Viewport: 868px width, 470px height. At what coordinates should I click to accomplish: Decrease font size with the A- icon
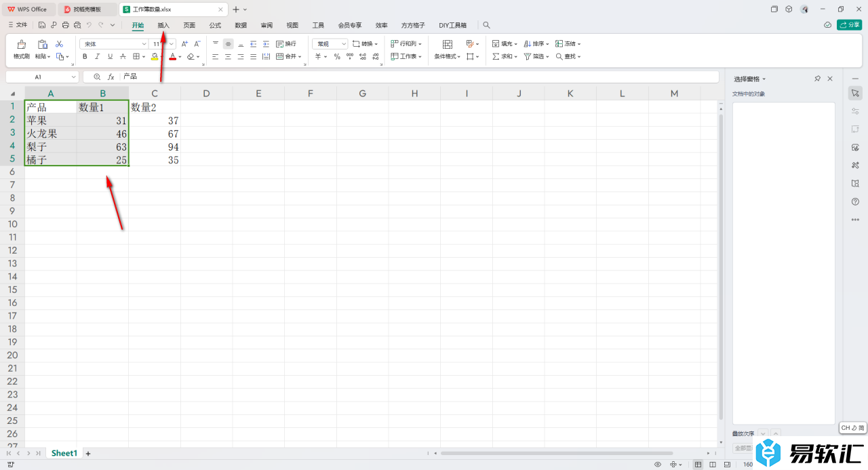point(197,43)
